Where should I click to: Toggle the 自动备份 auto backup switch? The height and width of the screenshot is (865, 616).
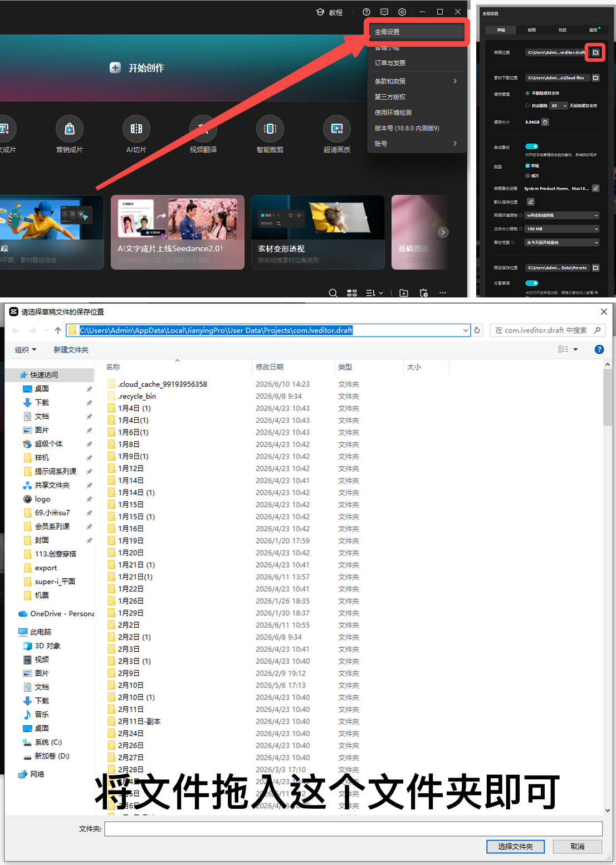[531, 146]
